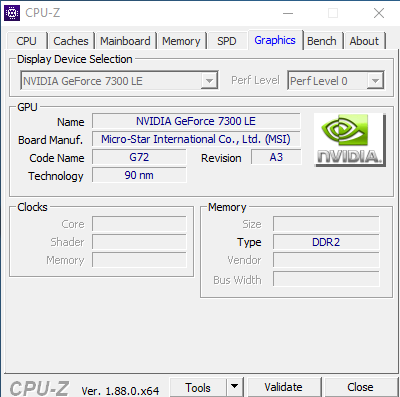The image size is (400, 397).
Task: Click the Validate button
Action: (284, 387)
